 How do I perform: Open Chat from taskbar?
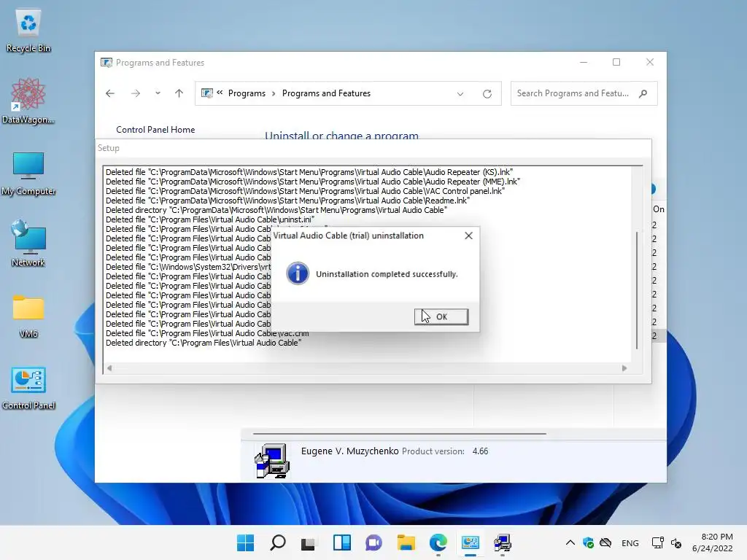point(373,542)
